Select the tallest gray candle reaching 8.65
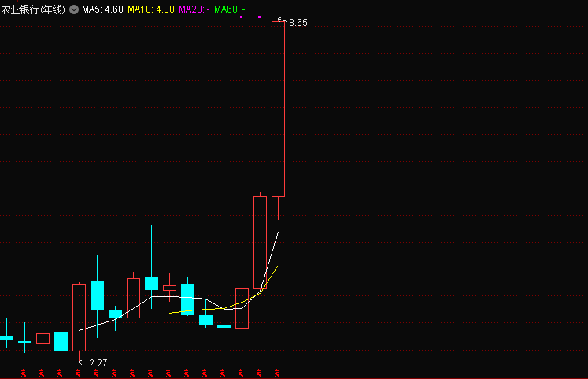This screenshot has width=588, height=379. click(x=278, y=109)
